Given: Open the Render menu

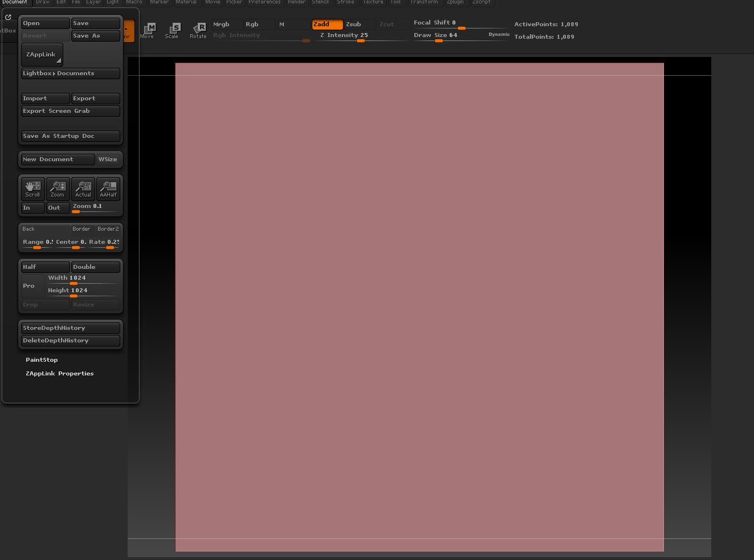Looking at the screenshot, I should (296, 2).
